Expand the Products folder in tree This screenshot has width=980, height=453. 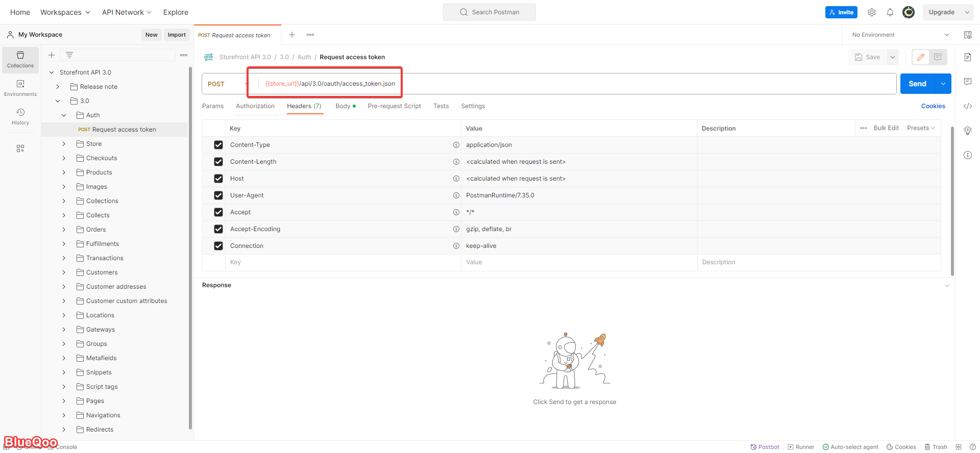click(x=64, y=172)
